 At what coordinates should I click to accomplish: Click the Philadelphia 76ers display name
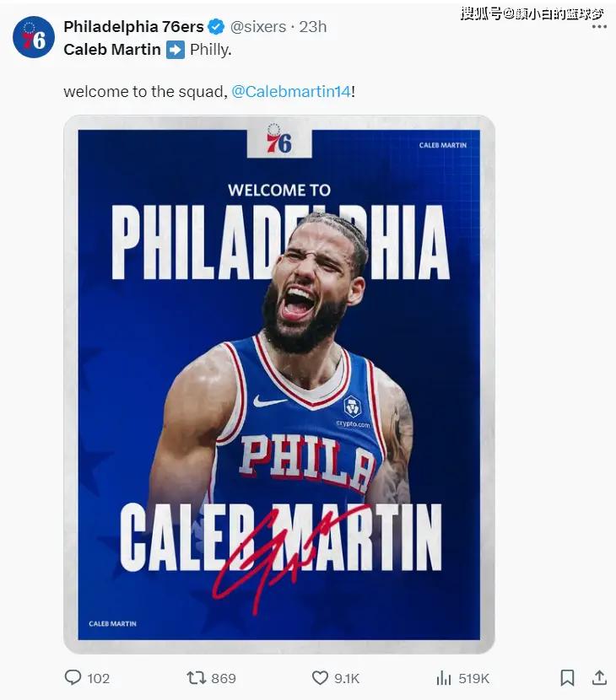tap(133, 27)
